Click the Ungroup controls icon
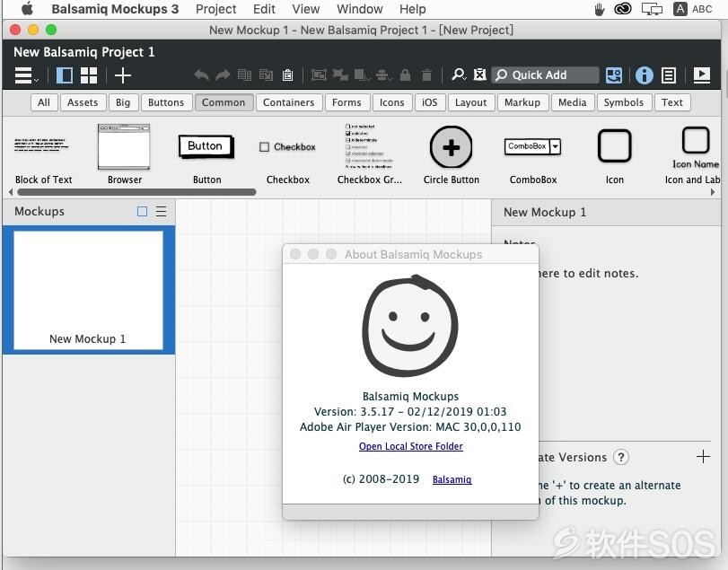 [340, 75]
